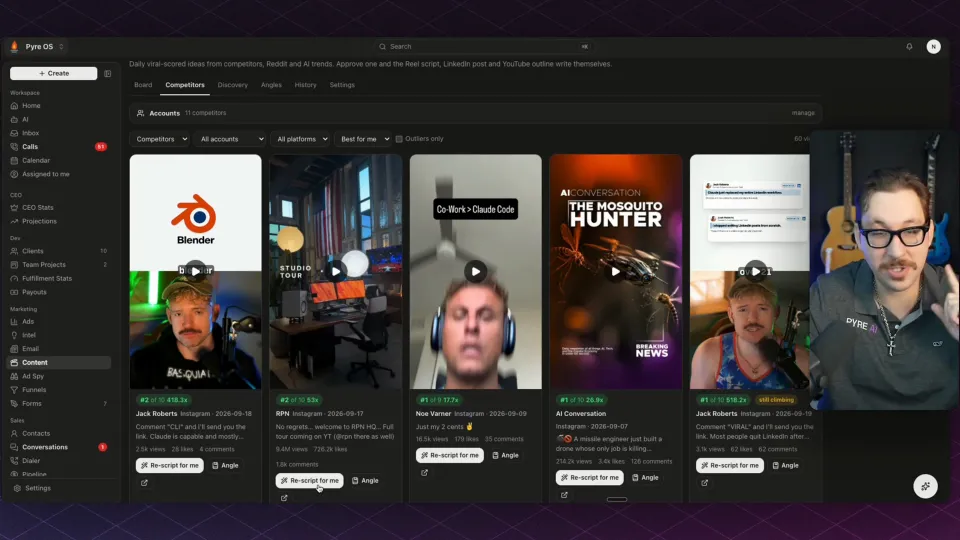Click the sparkle assistant button bottom right
The height and width of the screenshot is (540, 960).
(925, 486)
